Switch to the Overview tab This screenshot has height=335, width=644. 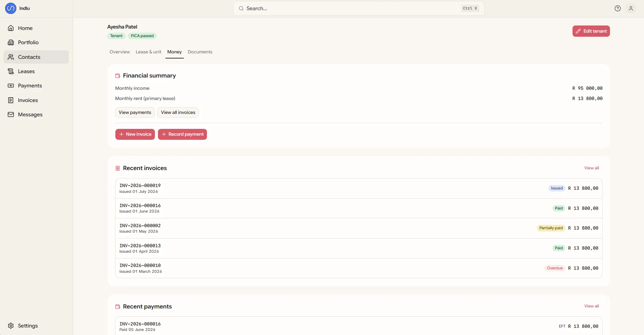pyautogui.click(x=119, y=52)
